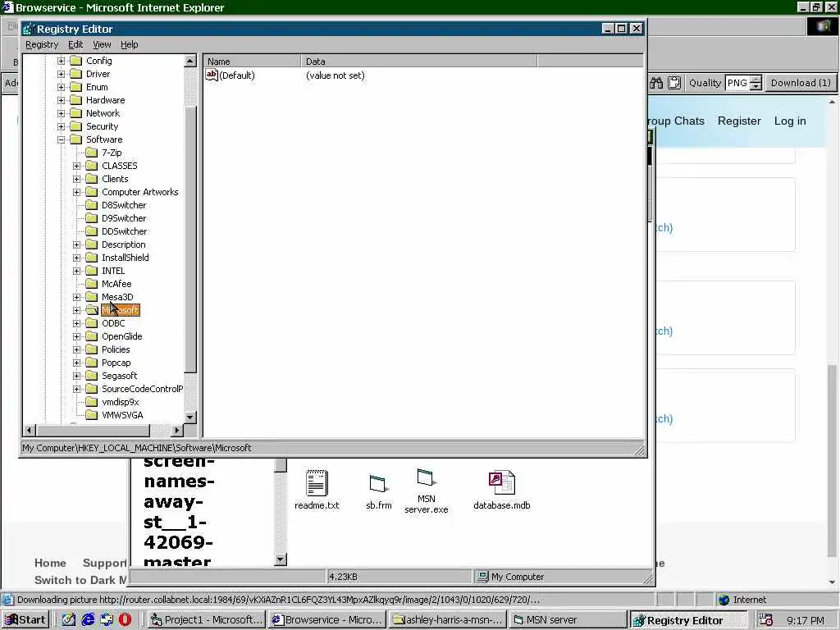Open the View menu in Registry Editor
Image resolution: width=840 pixels, height=630 pixels.
click(x=102, y=44)
